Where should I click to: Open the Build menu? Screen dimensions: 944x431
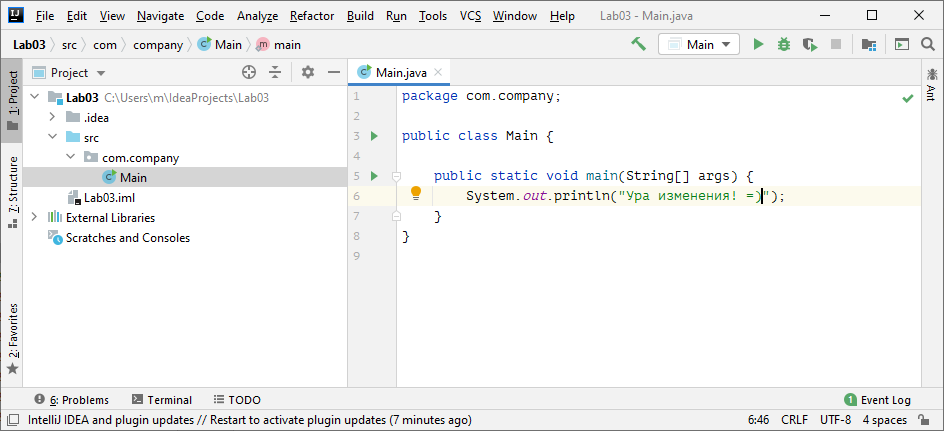(360, 16)
